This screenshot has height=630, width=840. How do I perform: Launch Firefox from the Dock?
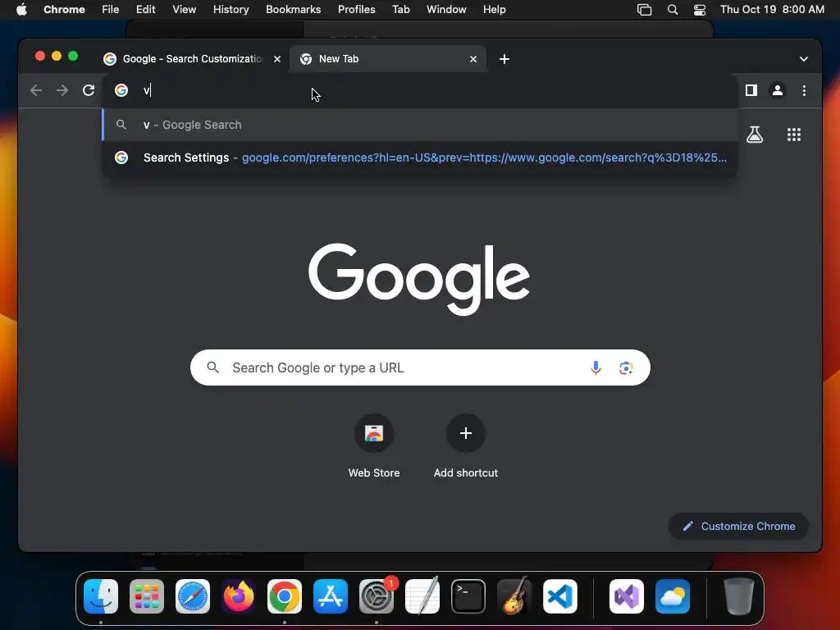click(239, 596)
